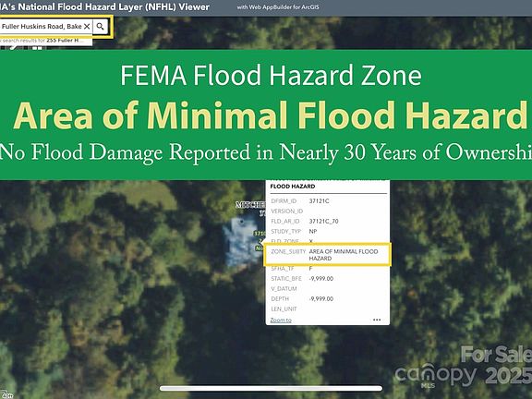
Task: Click the DFIRM_ID value 37121C
Action: pyautogui.click(x=319, y=201)
